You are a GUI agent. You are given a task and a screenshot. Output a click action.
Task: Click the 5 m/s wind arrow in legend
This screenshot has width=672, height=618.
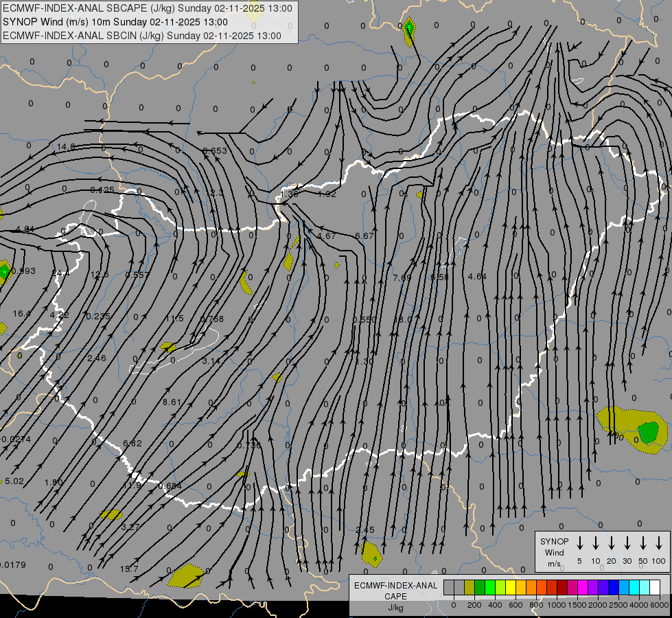pos(579,543)
